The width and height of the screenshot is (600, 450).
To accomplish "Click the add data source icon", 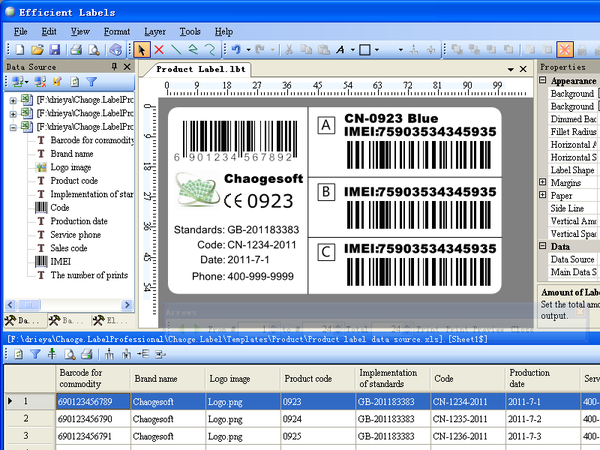I will click(x=18, y=82).
